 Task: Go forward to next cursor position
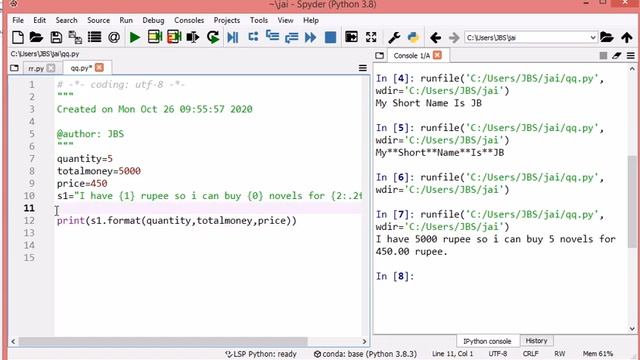click(x=454, y=38)
